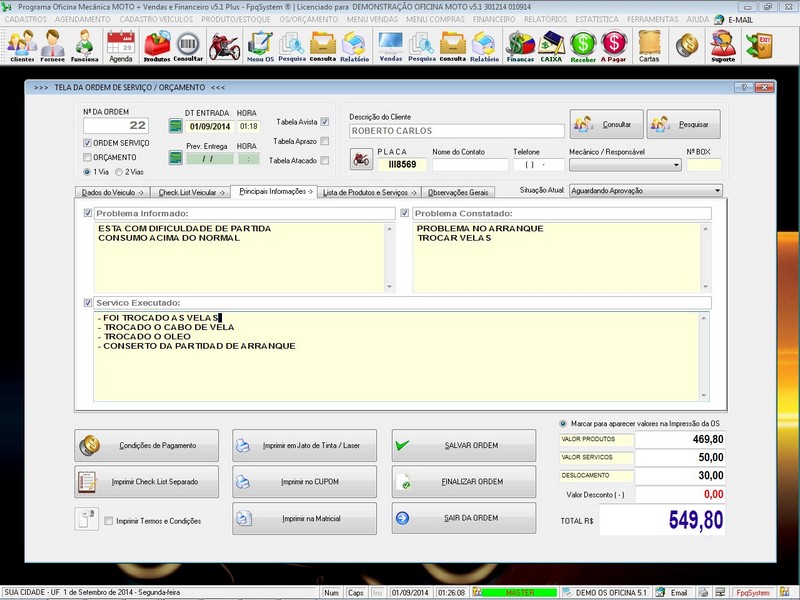This screenshot has width=800, height=600.
Task: Open the PRODUTO/ESTOQUE menu
Action: tap(236, 19)
